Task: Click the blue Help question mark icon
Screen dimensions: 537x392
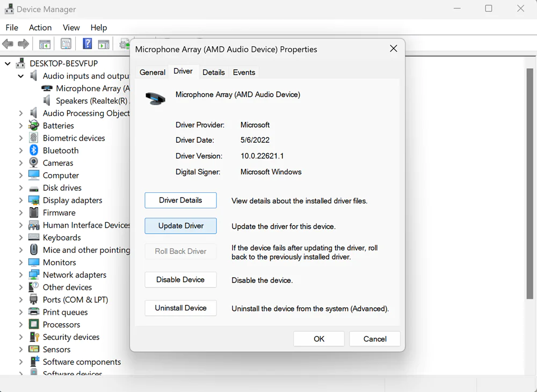Action: coord(88,44)
